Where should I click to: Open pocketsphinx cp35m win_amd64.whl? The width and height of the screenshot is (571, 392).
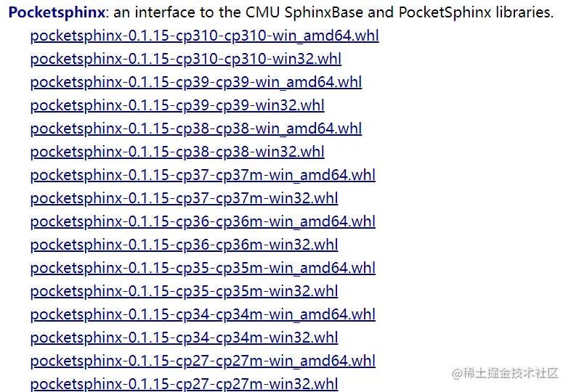[203, 268]
